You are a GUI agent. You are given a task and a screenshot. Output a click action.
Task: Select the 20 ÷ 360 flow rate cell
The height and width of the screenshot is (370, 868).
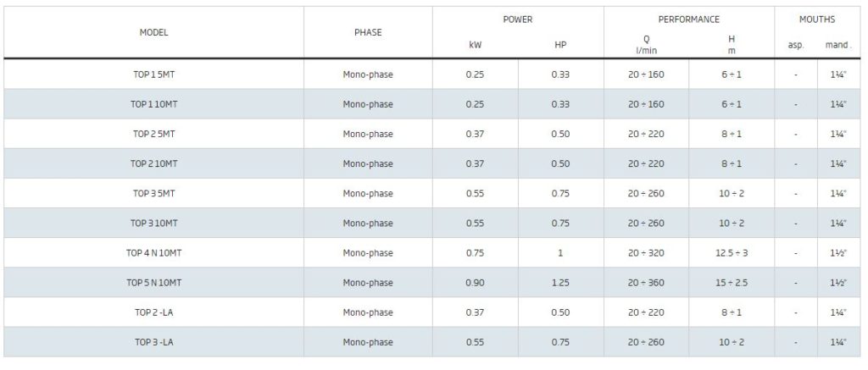[646, 283]
